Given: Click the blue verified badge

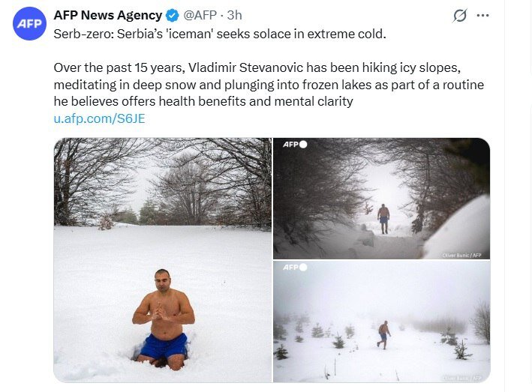Looking at the screenshot, I should coord(173,16).
